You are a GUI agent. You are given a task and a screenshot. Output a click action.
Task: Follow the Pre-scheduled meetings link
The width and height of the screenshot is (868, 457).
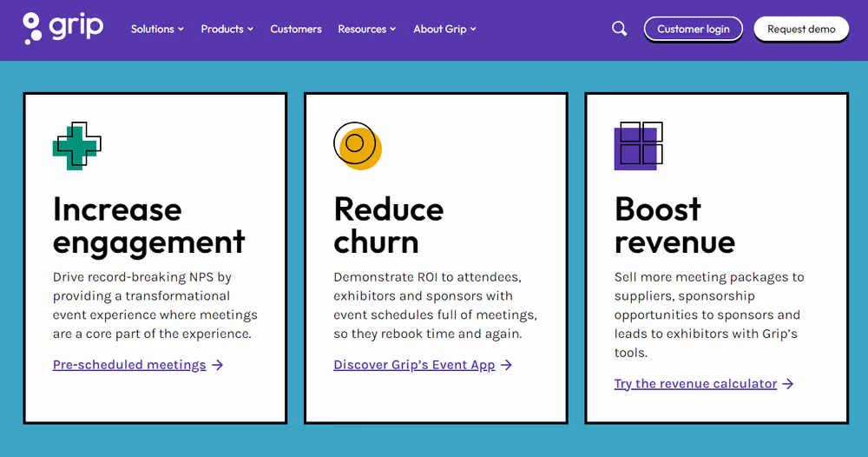point(129,365)
